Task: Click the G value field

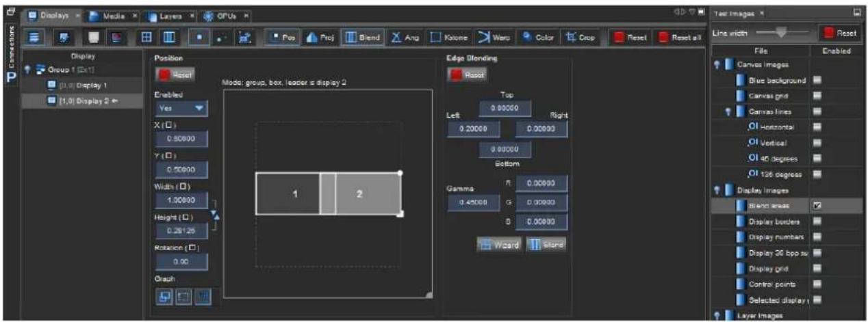Action: tap(541, 202)
